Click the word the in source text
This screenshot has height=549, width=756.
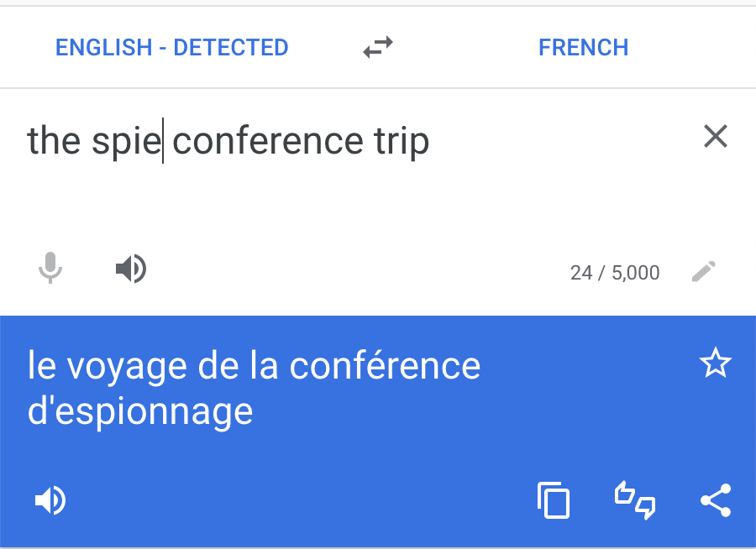[54, 140]
